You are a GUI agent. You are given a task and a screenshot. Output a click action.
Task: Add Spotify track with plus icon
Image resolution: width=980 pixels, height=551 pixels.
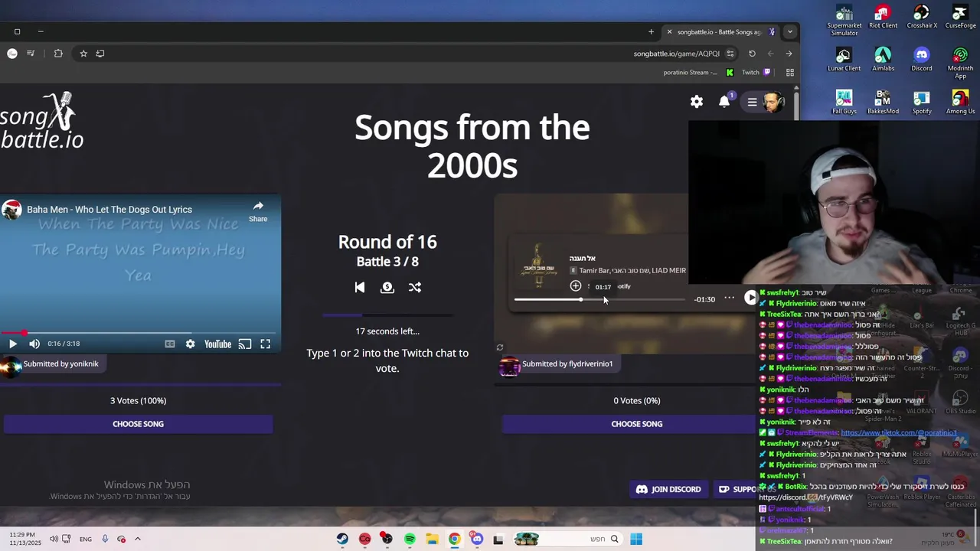coord(576,285)
